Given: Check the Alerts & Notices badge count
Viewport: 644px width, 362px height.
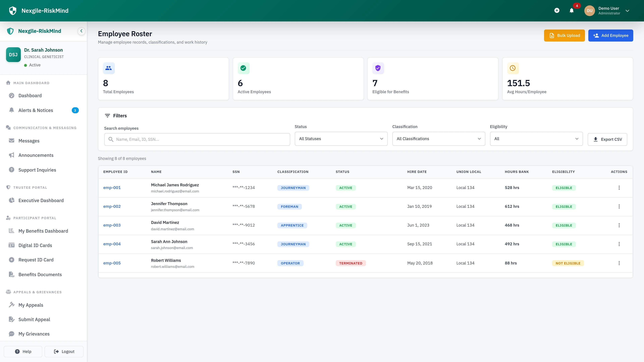Looking at the screenshot, I should 75,110.
